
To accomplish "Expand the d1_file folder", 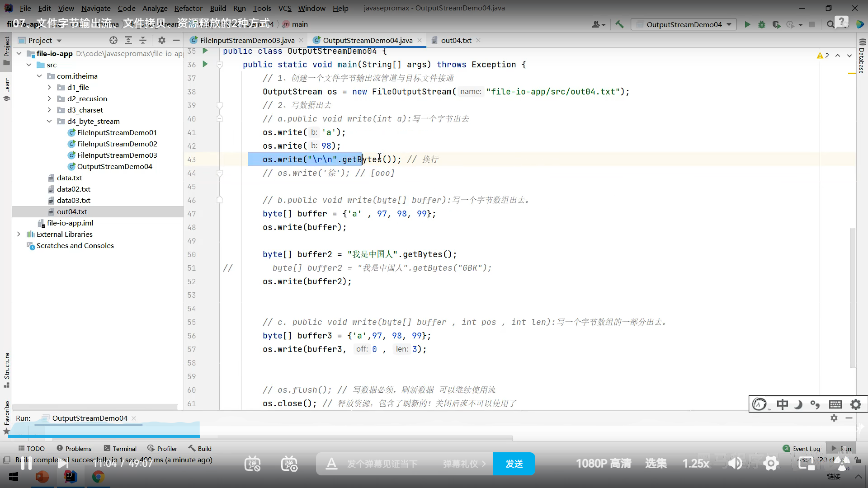I will point(49,87).
